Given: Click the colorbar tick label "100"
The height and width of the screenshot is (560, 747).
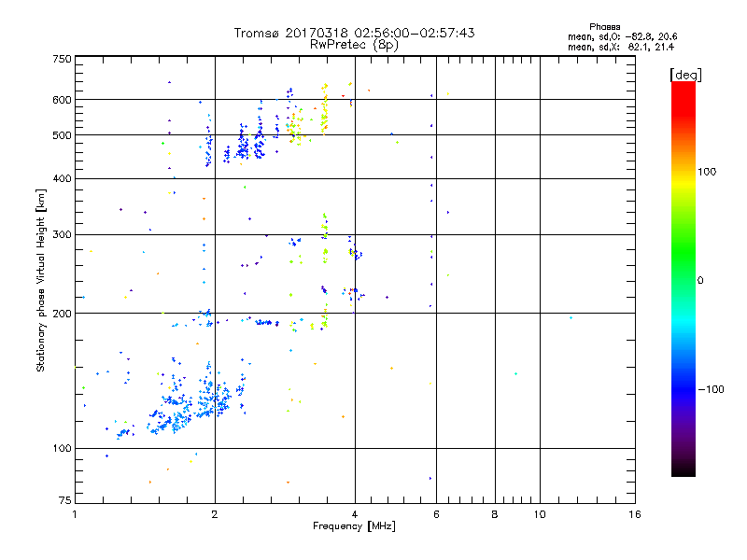Looking at the screenshot, I should click(x=707, y=172).
